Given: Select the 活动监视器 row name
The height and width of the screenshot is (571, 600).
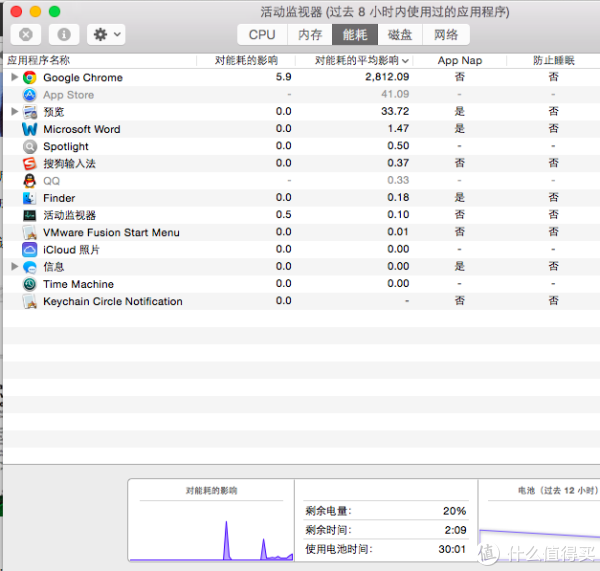Looking at the screenshot, I should pyautogui.click(x=69, y=215).
